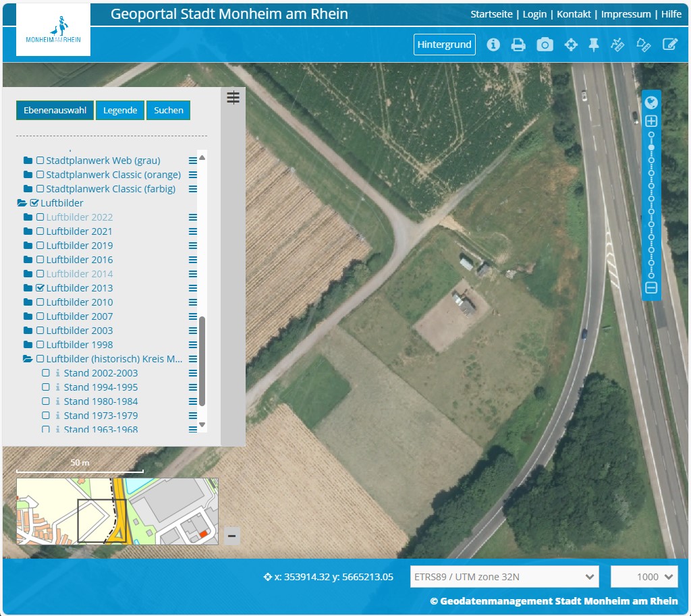Viewport: 691px width, 616px height.
Task: Zoom out with the minus icon
Action: point(651,287)
